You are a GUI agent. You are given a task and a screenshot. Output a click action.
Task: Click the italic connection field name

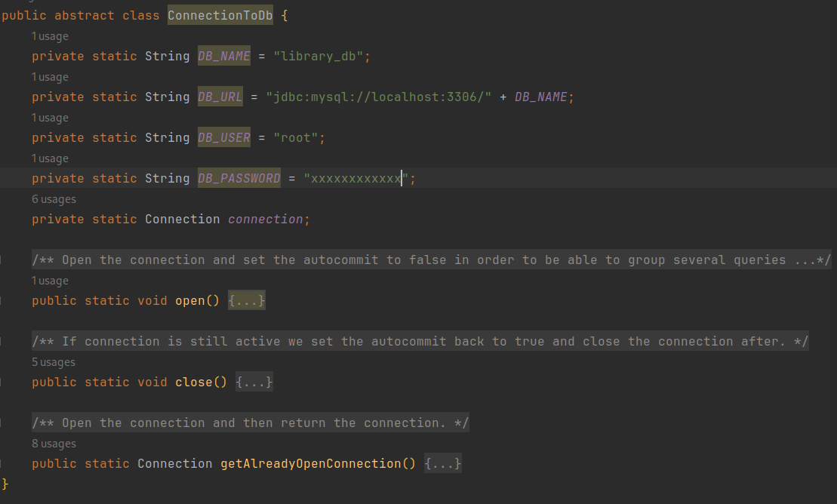click(x=266, y=219)
